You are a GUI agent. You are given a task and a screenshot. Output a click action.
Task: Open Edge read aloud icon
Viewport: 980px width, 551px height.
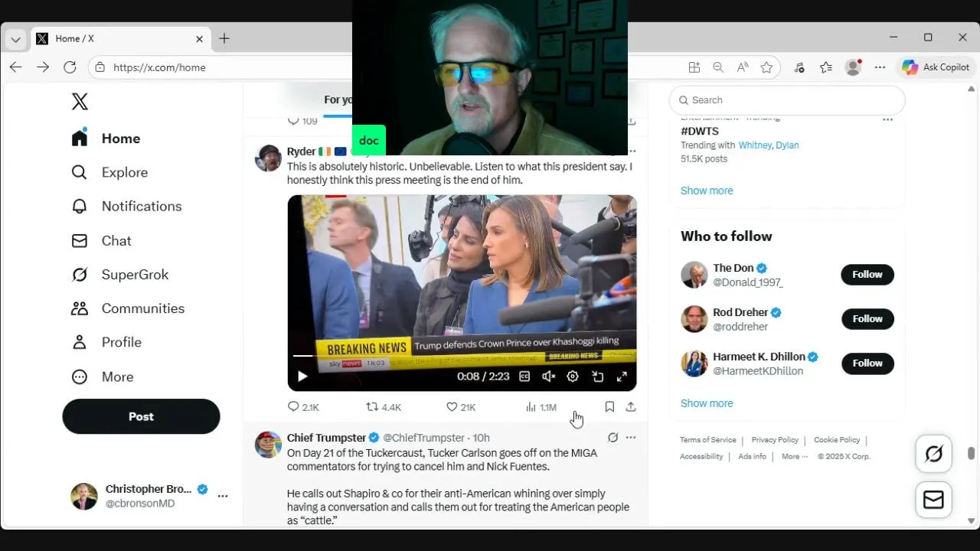click(x=743, y=67)
